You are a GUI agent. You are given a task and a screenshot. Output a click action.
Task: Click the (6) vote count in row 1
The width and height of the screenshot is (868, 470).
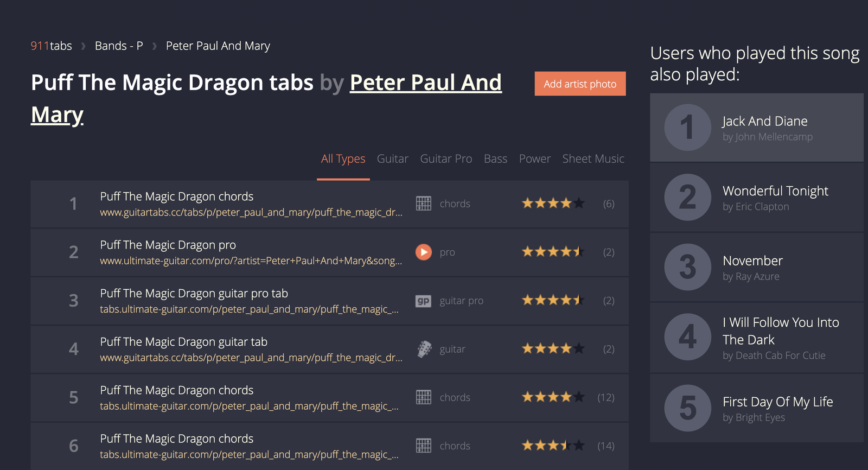[x=609, y=204]
